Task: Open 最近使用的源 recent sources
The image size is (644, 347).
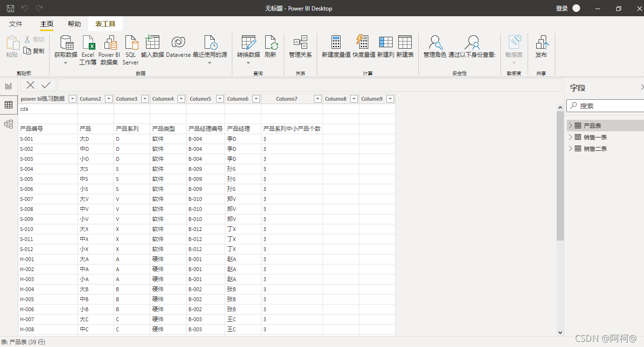Action: click(x=210, y=50)
